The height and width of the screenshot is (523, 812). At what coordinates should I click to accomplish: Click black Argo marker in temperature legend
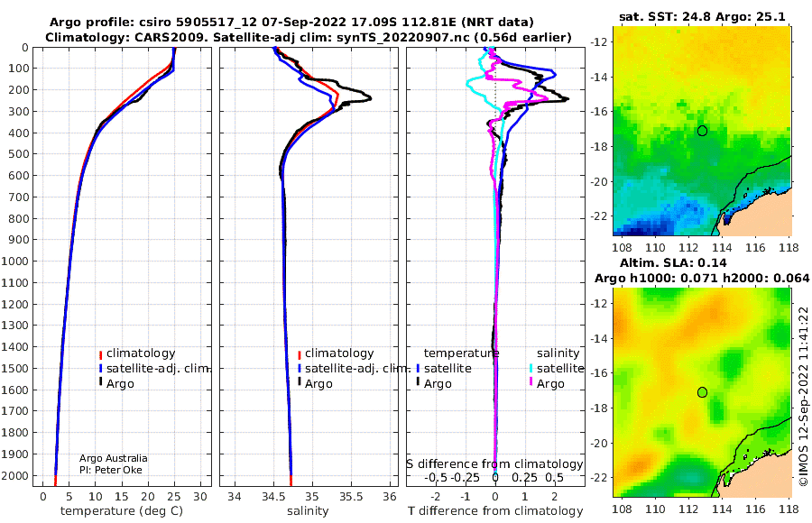[100, 382]
